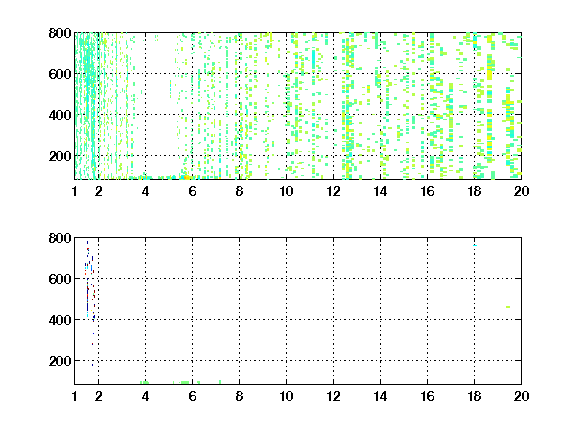Click the x-axis tick label 1 of top plot

click(x=75, y=191)
